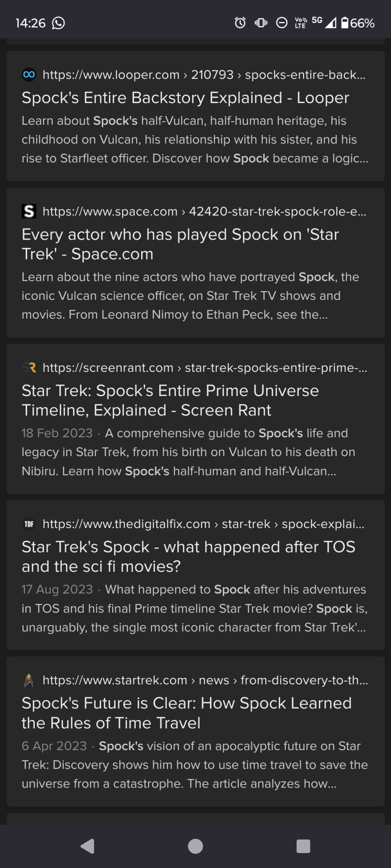Open "Spock's Entire Prime Universe Timeline" result

pyautogui.click(x=170, y=400)
